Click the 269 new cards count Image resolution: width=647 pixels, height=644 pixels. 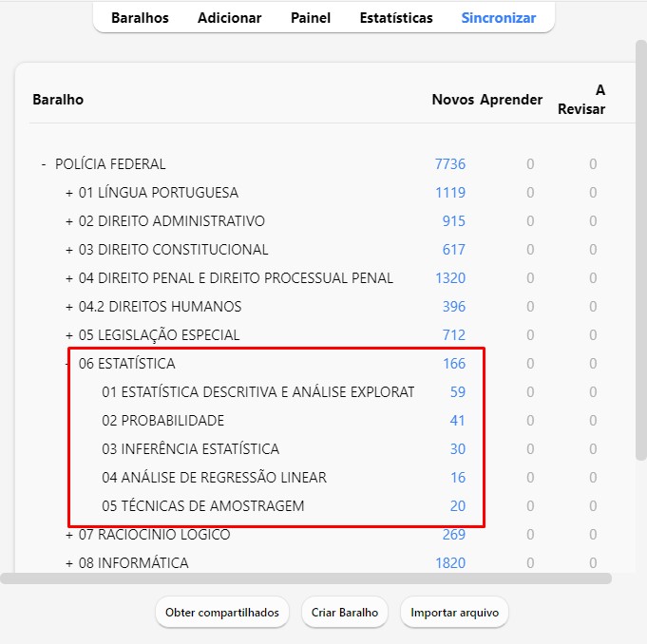tap(454, 535)
